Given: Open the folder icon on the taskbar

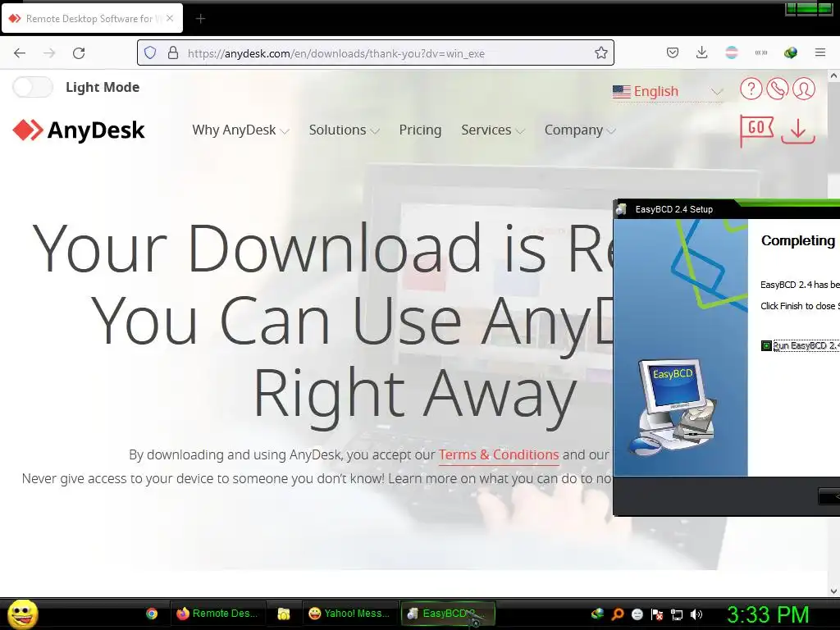Looking at the screenshot, I should [x=283, y=614].
